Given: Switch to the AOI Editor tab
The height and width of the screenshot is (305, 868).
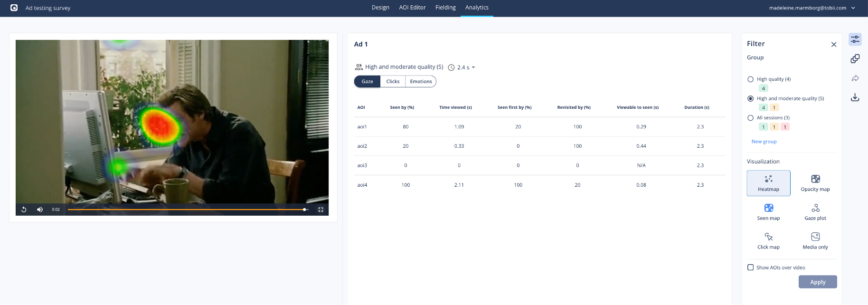Looking at the screenshot, I should coord(412,8).
